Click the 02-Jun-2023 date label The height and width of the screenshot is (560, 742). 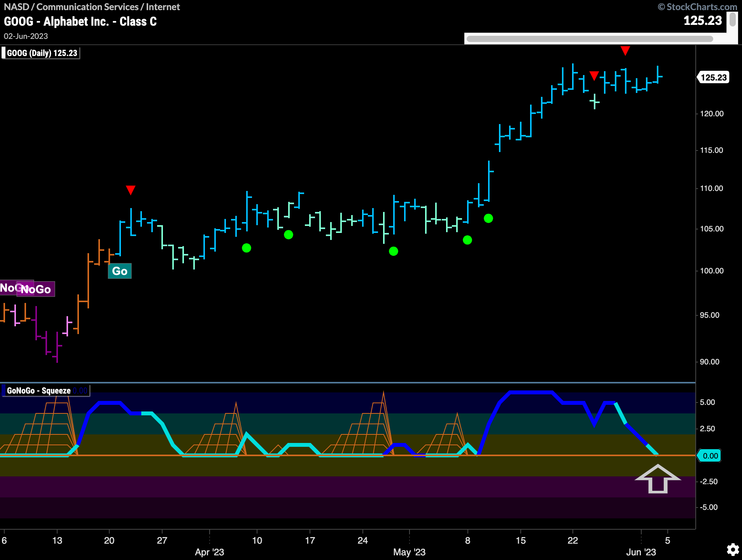(x=26, y=36)
